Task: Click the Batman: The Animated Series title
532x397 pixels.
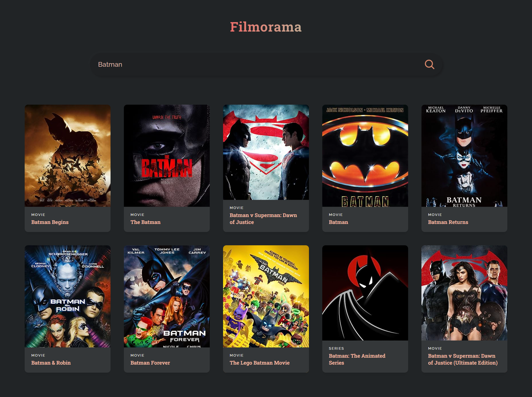Action: tap(357, 359)
